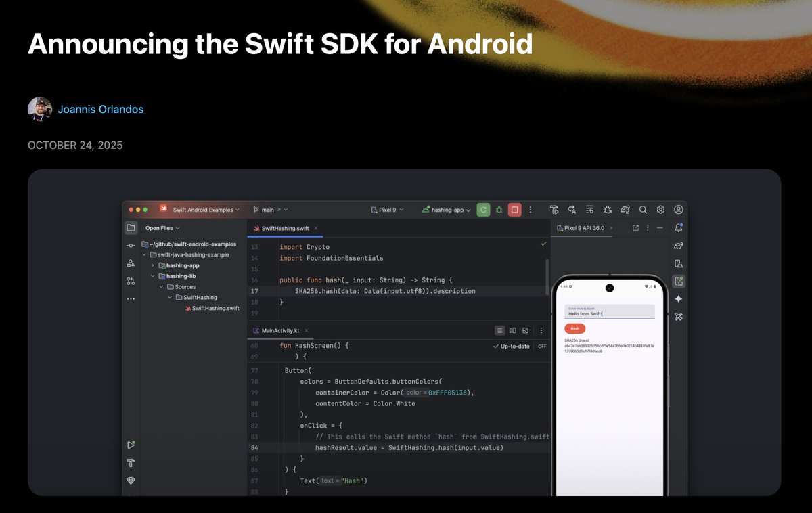Open the Notifications bell icon
The width and height of the screenshot is (812, 513).
click(x=679, y=228)
